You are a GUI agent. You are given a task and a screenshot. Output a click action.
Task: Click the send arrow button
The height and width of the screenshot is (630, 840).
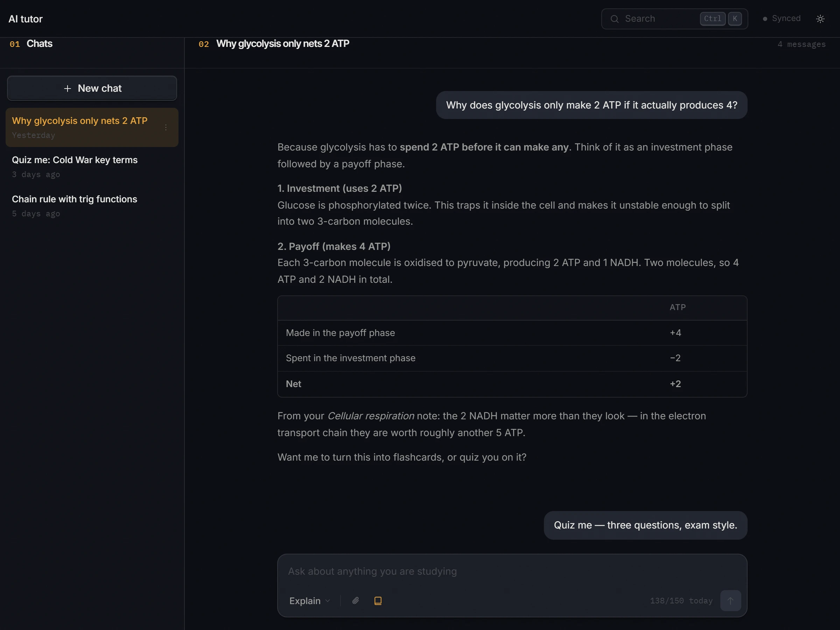coord(731,600)
